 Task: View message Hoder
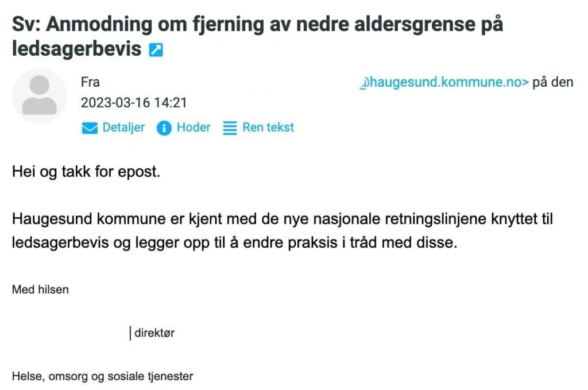pyautogui.click(x=194, y=128)
